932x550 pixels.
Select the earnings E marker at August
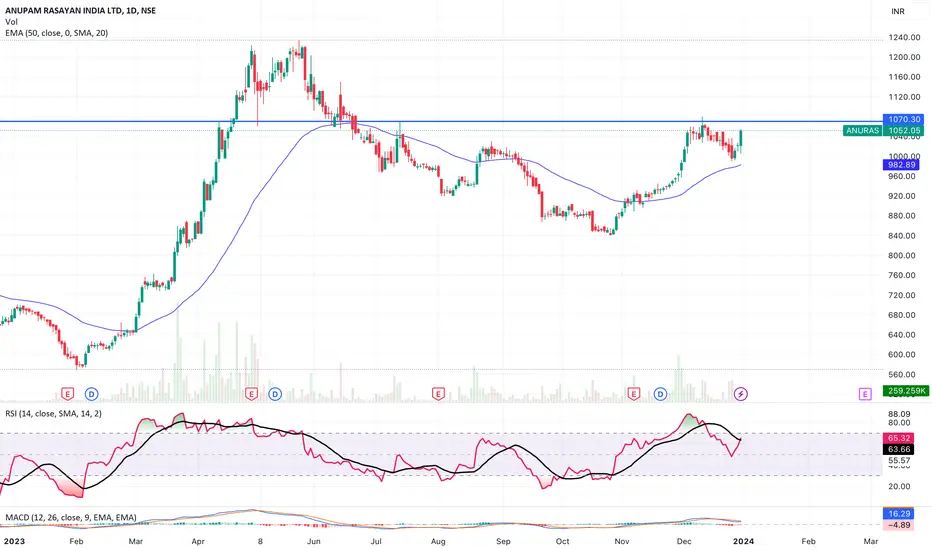(438, 394)
